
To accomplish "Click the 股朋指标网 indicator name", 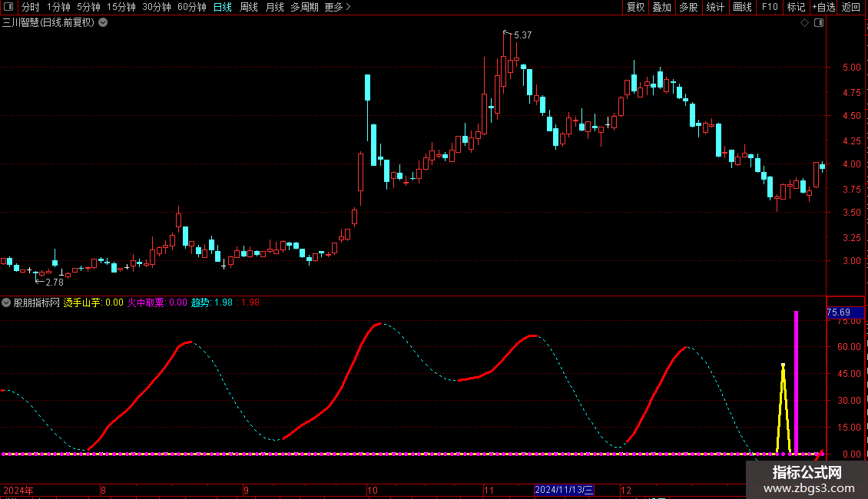I will click(x=37, y=302).
